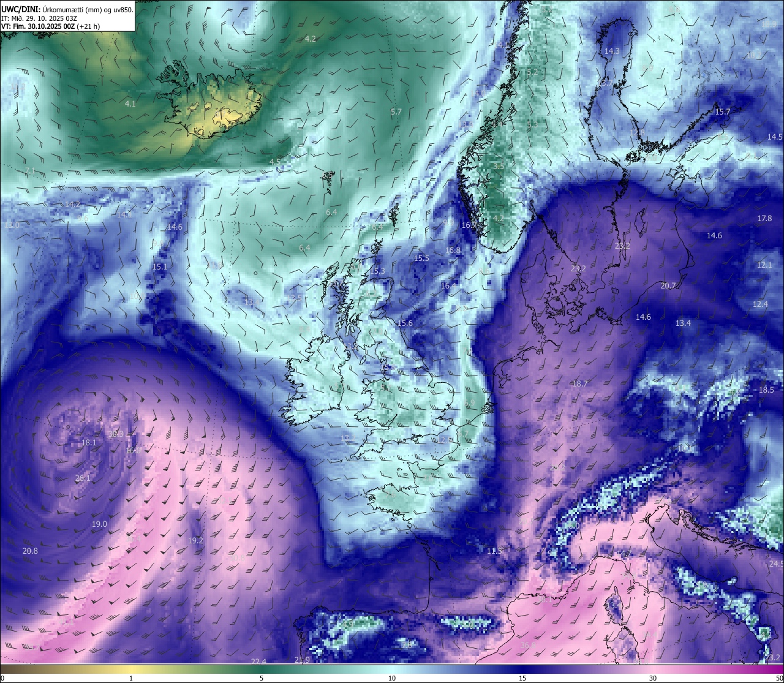Click the legend tick labeled 5
This screenshot has width=784, height=683.
[262, 678]
